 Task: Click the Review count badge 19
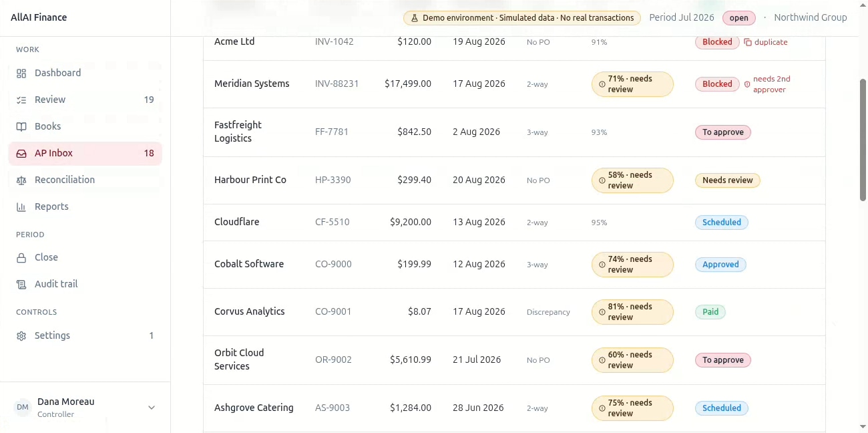coord(149,100)
